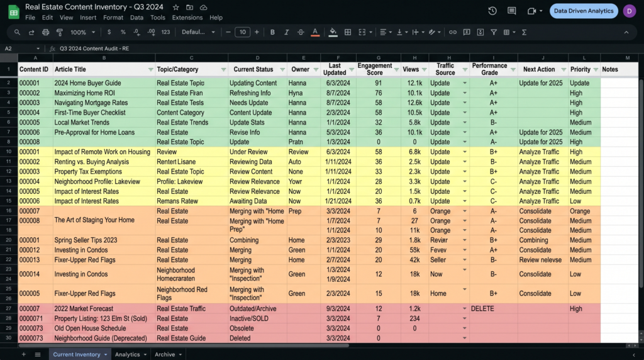Open filter for Current Status column

282,69
